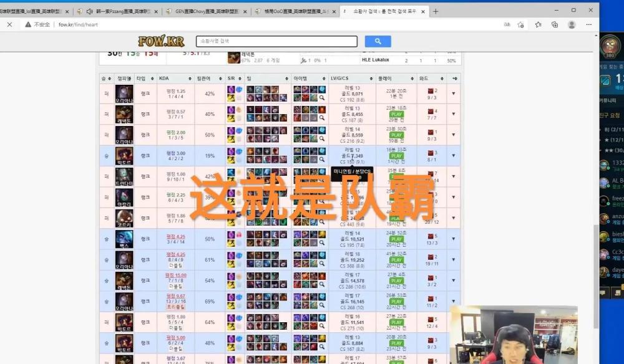The image size is (624, 364).
Task: Switch to the OoO stream browser tab
Action: (295, 11)
